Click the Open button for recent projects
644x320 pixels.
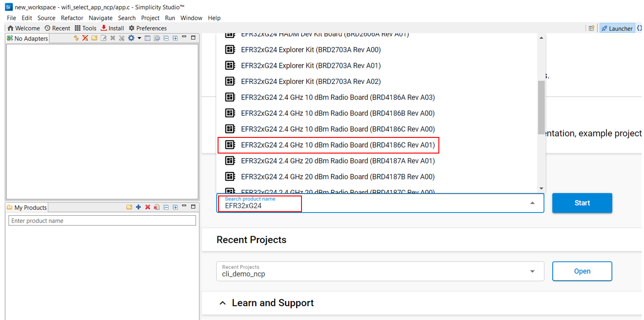pos(582,271)
